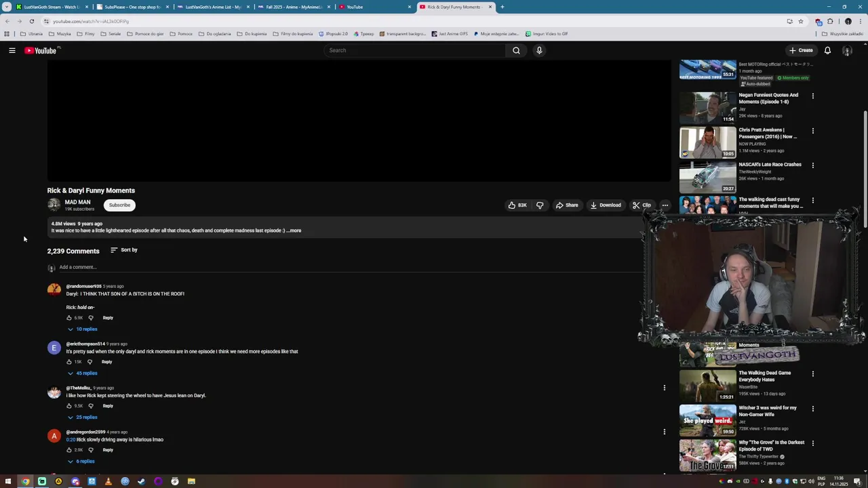Start voice search with microphone icon
The height and width of the screenshot is (488, 868).
pos(539,50)
